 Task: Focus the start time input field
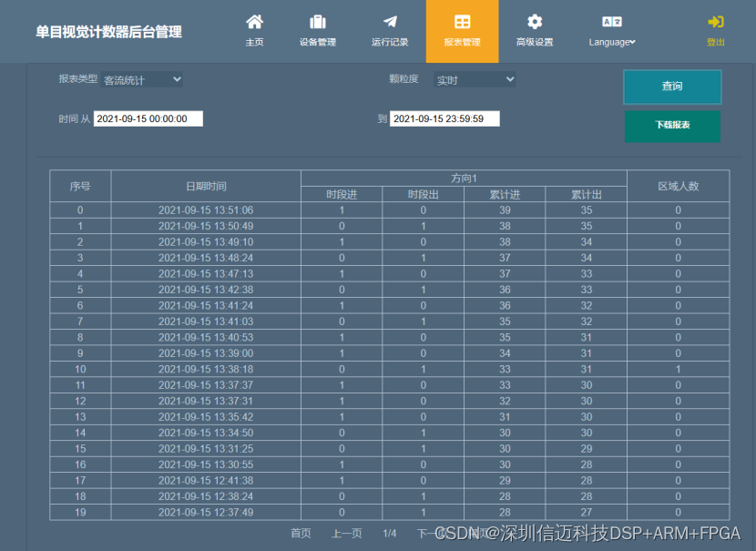click(x=148, y=118)
